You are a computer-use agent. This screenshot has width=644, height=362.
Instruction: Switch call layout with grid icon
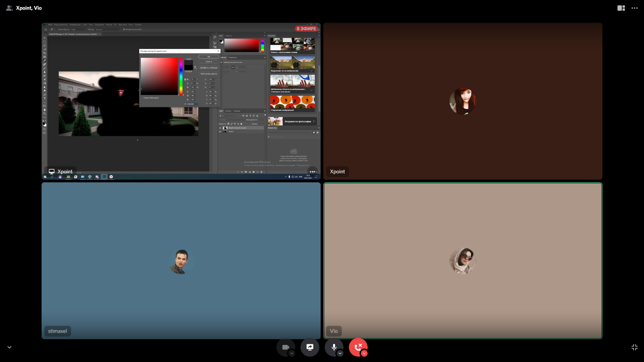[x=621, y=8]
